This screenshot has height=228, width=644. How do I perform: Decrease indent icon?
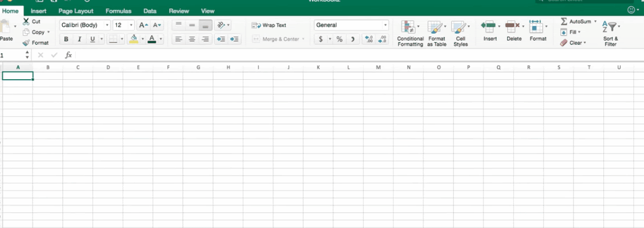pos(221,39)
